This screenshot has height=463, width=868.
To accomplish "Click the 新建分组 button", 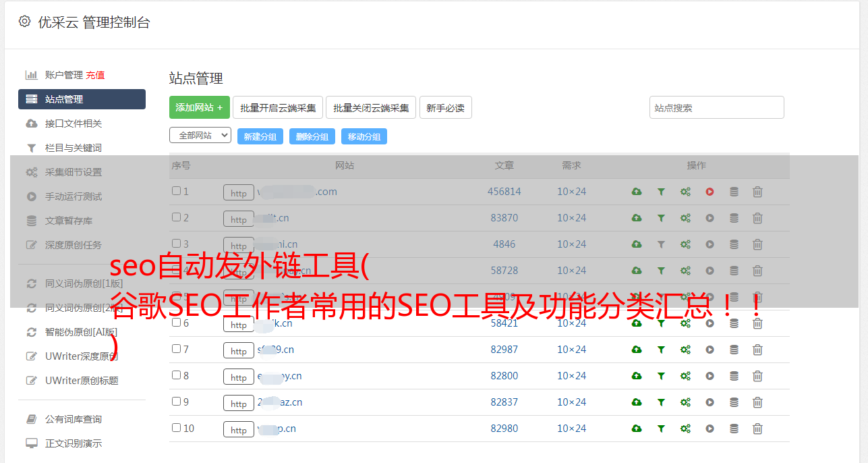I will pos(260,136).
